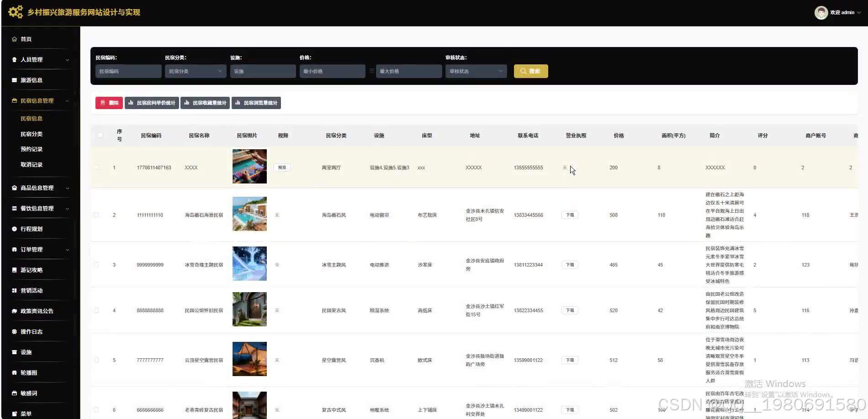This screenshot has height=419, width=868.
Task: Click the icon beside 政策资讯公告
Action: point(14,311)
